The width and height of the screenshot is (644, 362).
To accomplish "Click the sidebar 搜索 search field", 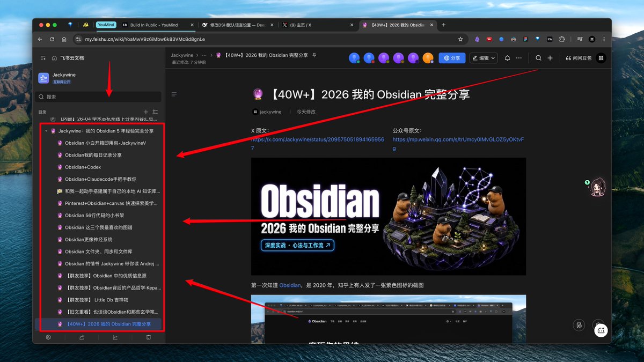I will coord(98,97).
